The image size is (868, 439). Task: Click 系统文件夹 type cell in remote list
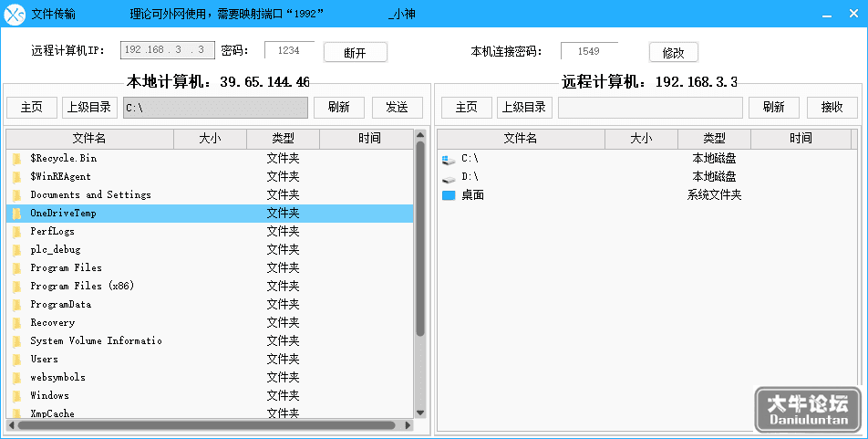(x=714, y=195)
